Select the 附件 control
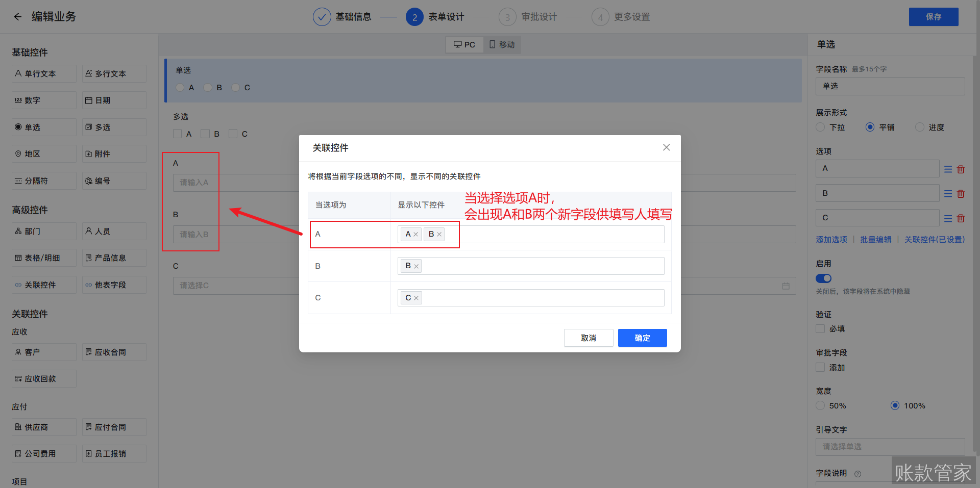 click(x=114, y=153)
